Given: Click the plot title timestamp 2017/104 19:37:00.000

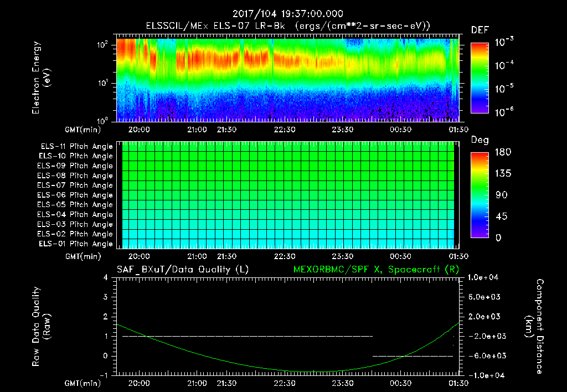Looking at the screenshot, I should (x=287, y=14).
